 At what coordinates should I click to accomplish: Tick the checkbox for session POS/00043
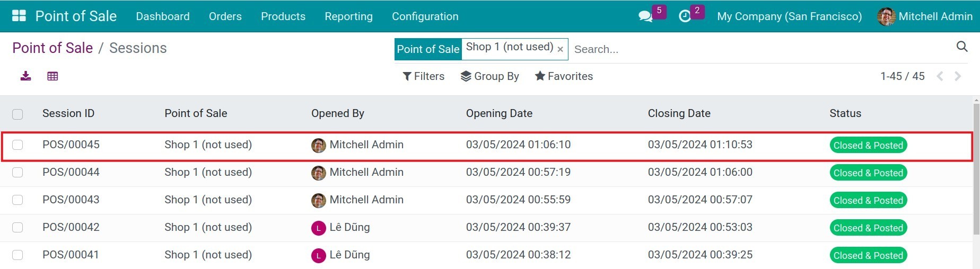[x=17, y=200]
